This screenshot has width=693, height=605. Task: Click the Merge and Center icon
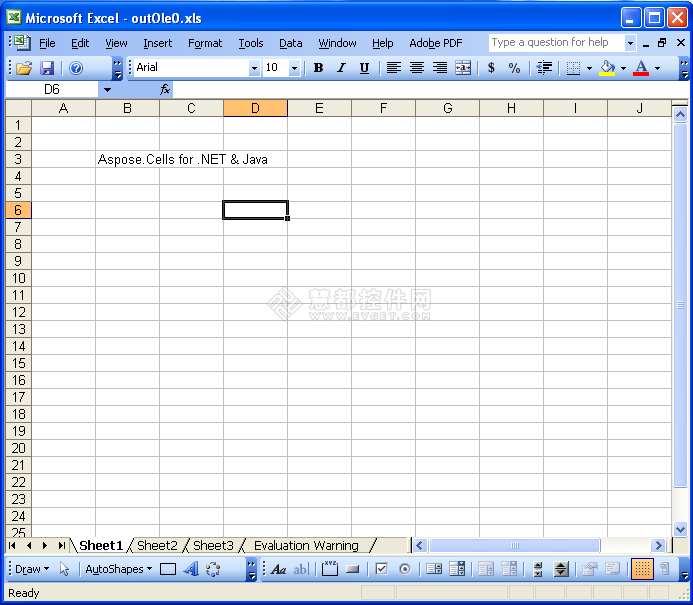pyautogui.click(x=463, y=68)
